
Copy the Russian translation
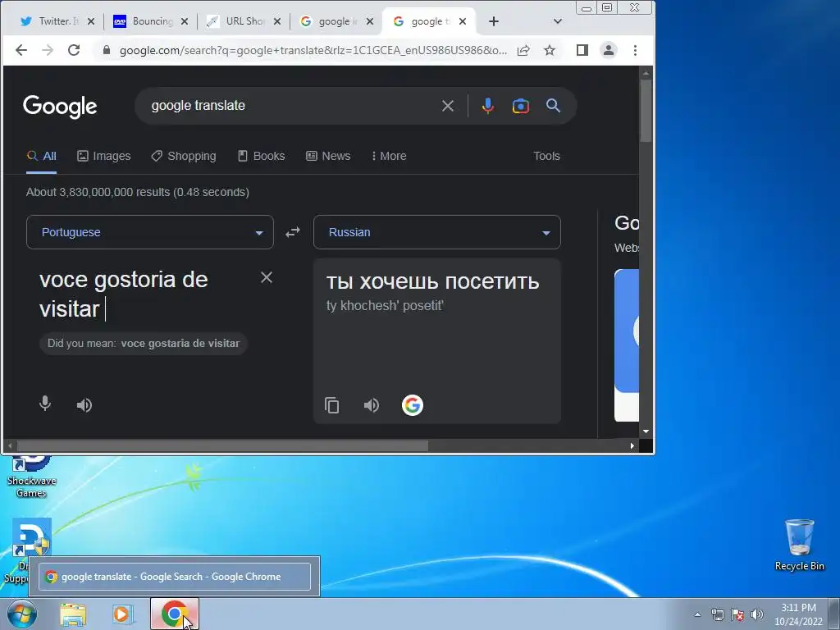(331, 405)
